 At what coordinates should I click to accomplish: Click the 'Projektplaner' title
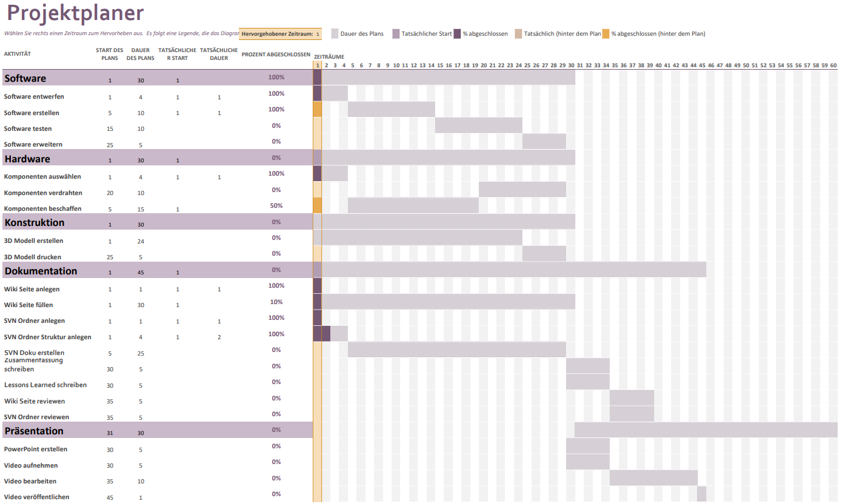(x=75, y=13)
